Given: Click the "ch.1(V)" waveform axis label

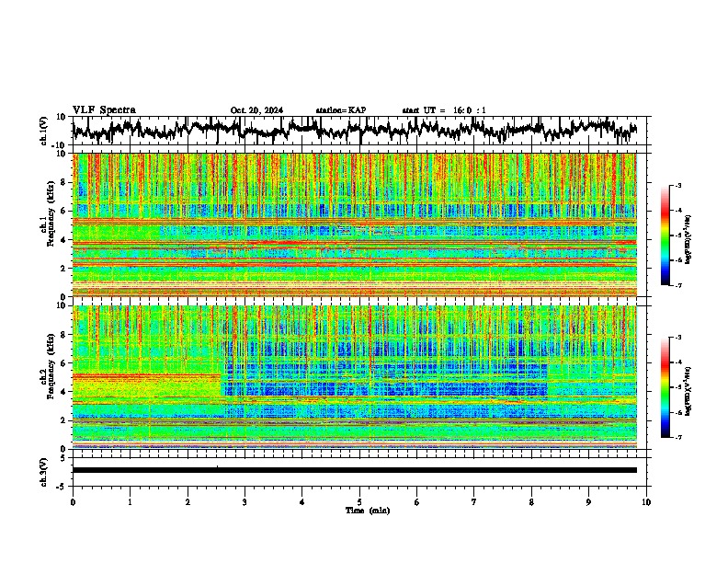Looking at the screenshot, I should [x=44, y=131].
